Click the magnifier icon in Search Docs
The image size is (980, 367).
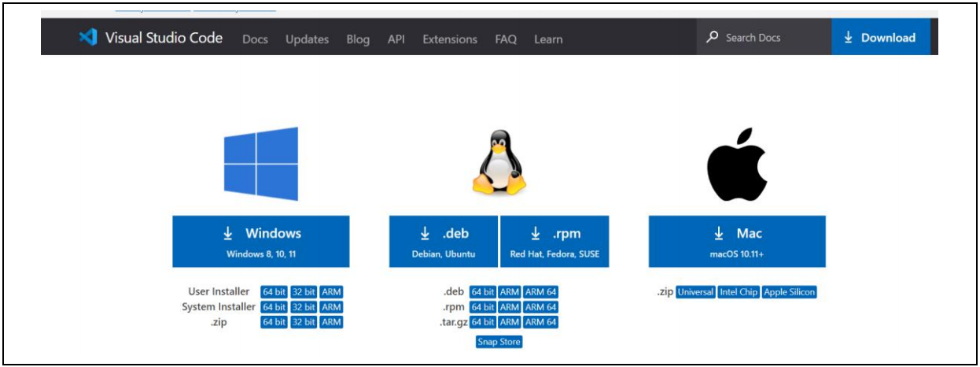(x=713, y=37)
